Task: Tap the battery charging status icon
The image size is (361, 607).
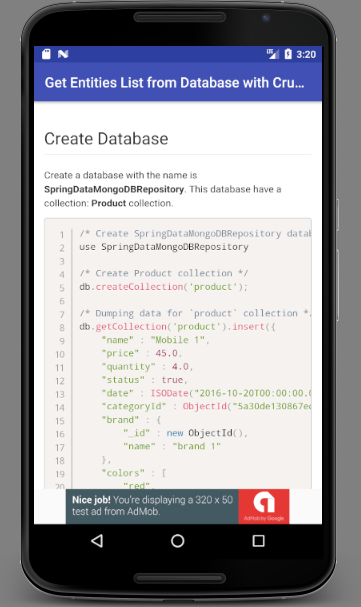Action: (x=288, y=54)
